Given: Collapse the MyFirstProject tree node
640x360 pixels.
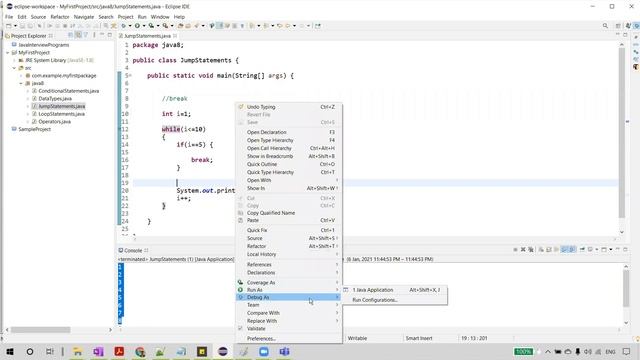Looking at the screenshot, I should 8,53.
